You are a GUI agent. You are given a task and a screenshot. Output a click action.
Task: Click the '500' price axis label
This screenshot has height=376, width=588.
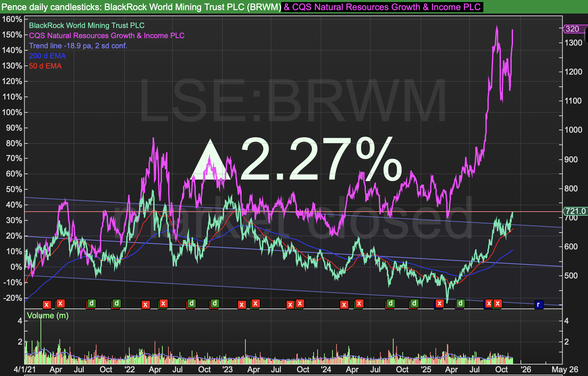click(571, 275)
